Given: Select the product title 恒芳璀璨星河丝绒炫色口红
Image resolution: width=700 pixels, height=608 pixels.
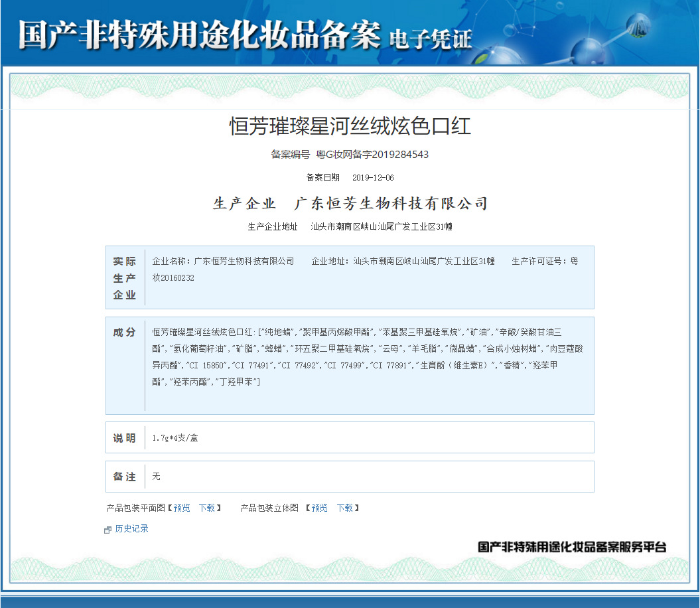Looking at the screenshot, I should pyautogui.click(x=350, y=126).
